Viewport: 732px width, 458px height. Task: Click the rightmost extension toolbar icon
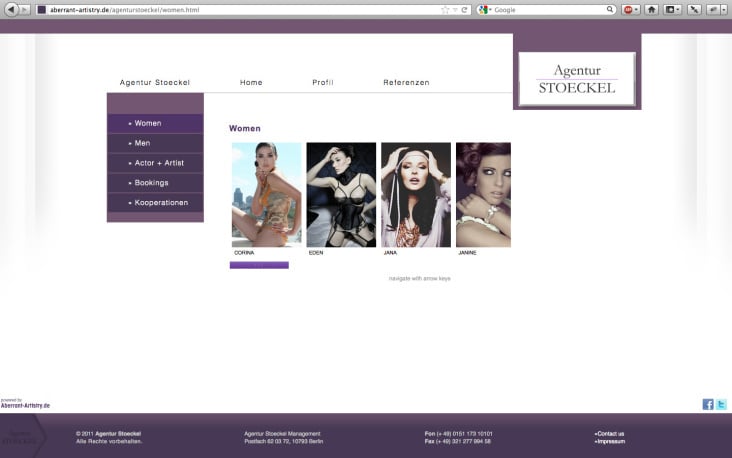[713, 10]
